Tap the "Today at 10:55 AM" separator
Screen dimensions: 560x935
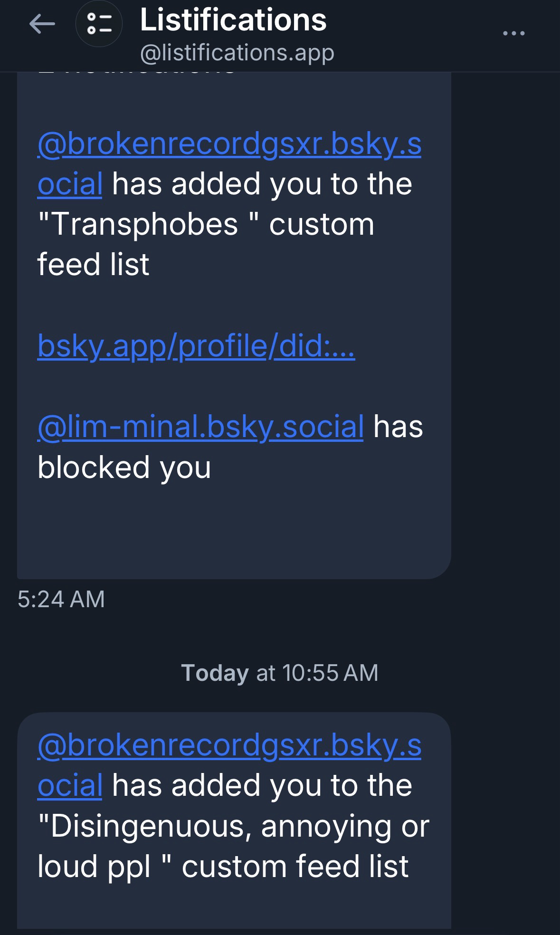point(279,673)
